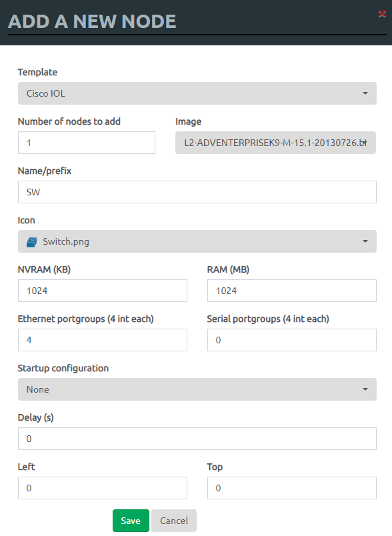Click the Cancel button
392x536 pixels.
(x=174, y=521)
